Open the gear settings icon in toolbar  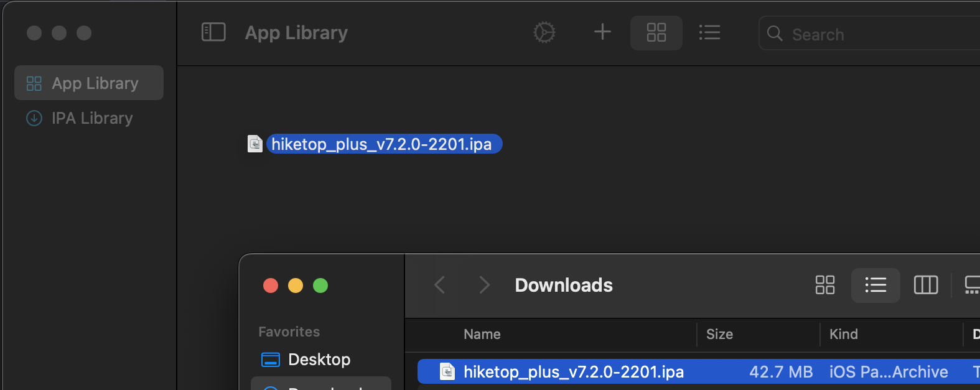pos(544,32)
